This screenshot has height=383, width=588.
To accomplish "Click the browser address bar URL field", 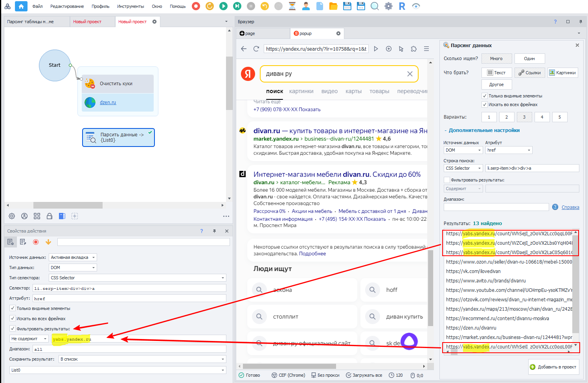I will [316, 49].
